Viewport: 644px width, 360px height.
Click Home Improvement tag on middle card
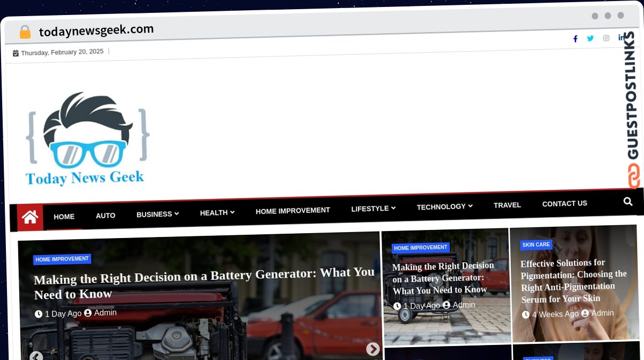[421, 248]
